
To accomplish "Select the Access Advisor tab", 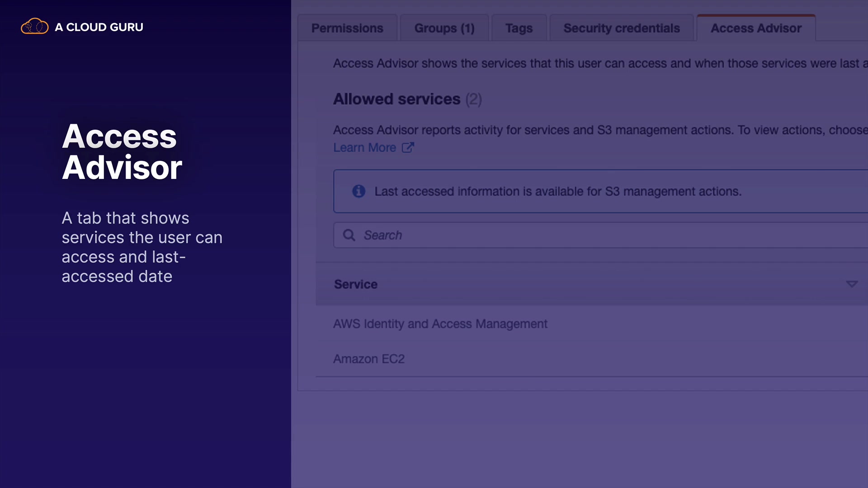I will coord(755,28).
